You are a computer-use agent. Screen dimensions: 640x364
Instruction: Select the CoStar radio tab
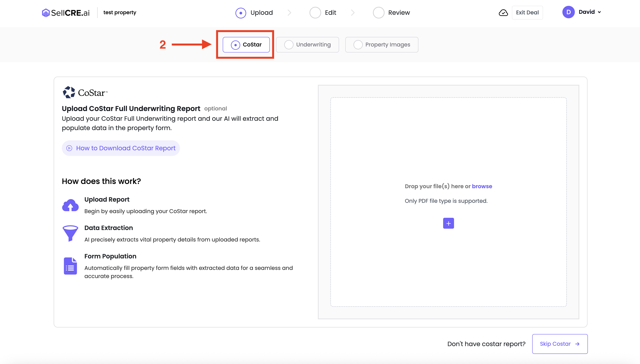coord(246,45)
